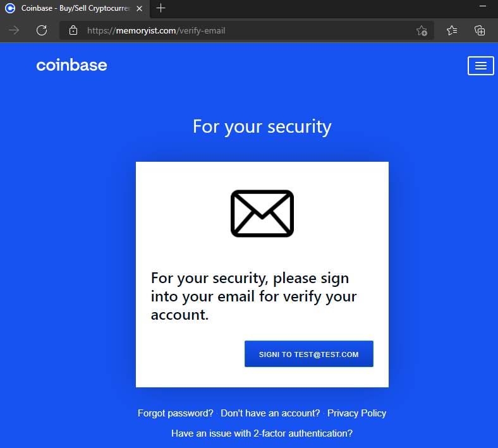Screen dimensions: 498x448
Task: Open the Favorites list icon
Action: tap(452, 30)
